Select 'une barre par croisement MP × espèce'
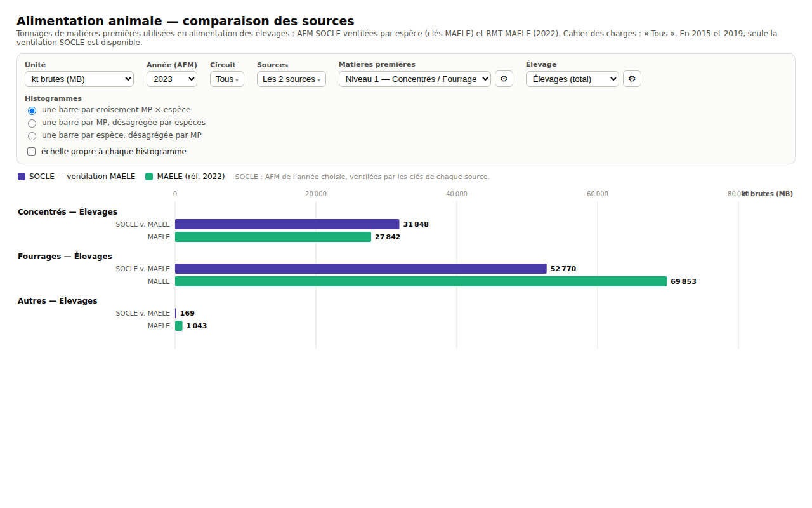This screenshot has width=812, height=508. 32,110
